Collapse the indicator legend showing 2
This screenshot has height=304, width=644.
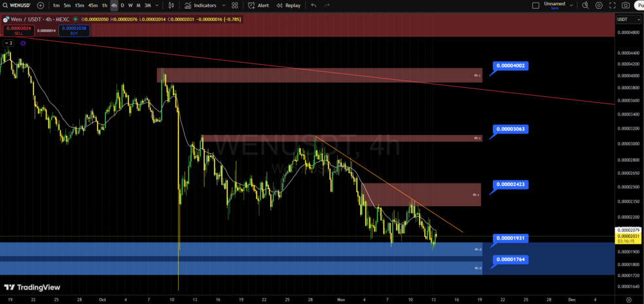tap(8, 43)
